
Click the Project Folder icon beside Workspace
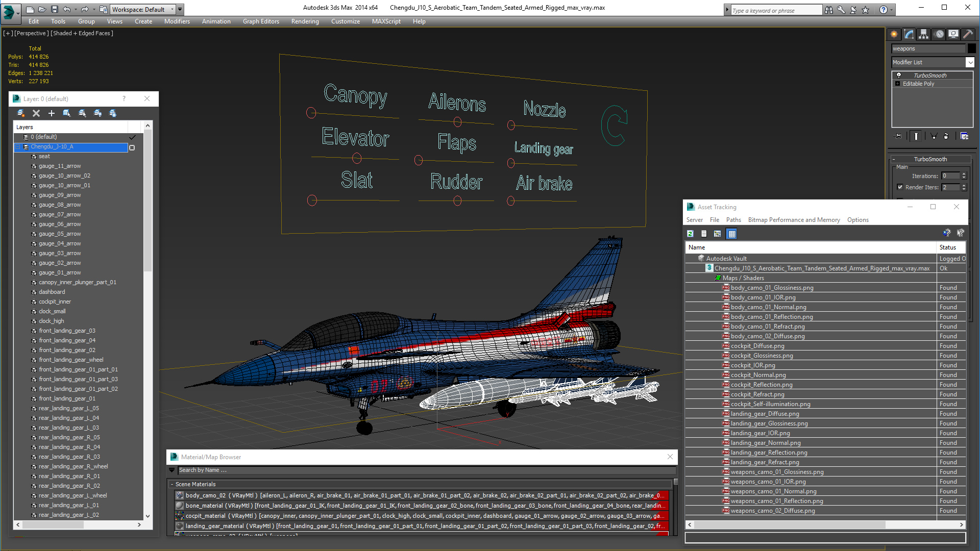point(104,9)
